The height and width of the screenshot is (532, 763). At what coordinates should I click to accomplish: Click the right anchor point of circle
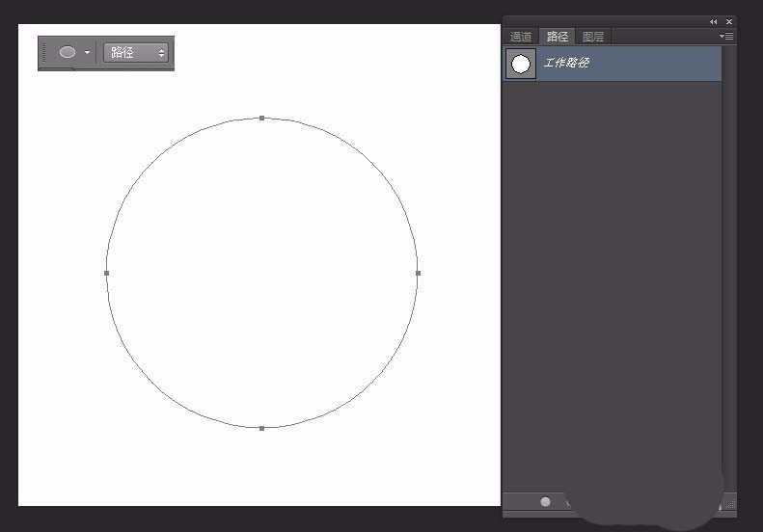point(418,273)
